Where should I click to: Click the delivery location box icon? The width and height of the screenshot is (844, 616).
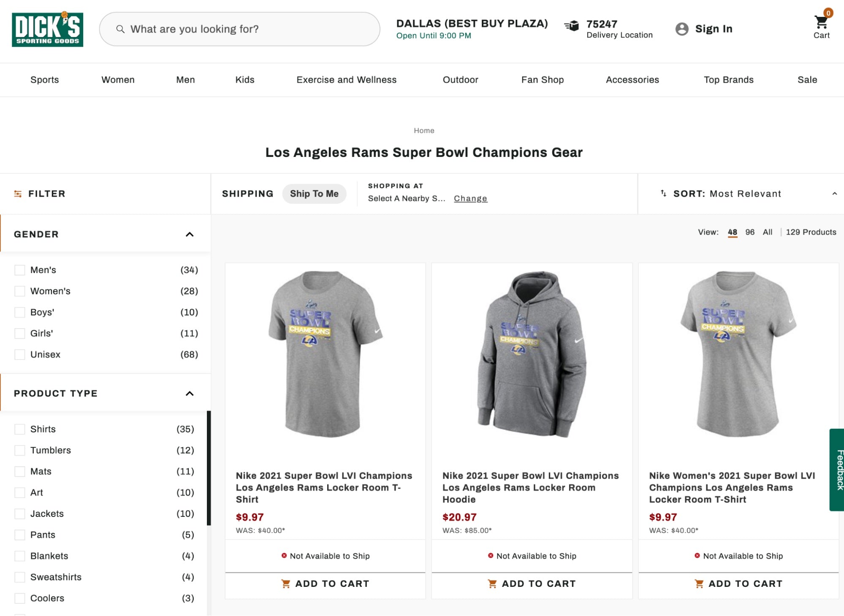click(572, 26)
